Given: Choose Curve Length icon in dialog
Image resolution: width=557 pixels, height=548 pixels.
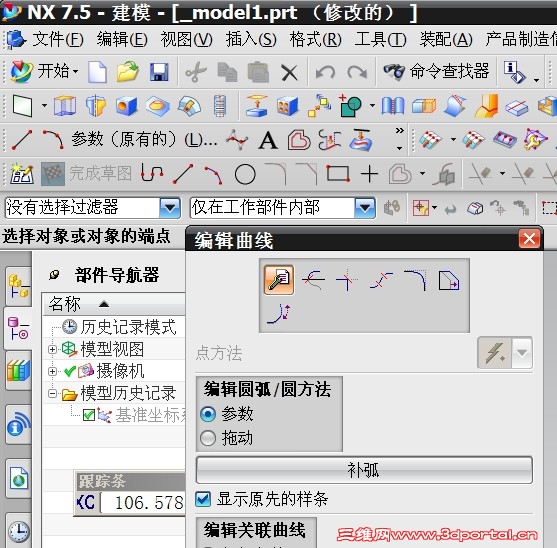Looking at the screenshot, I should pos(279,314).
